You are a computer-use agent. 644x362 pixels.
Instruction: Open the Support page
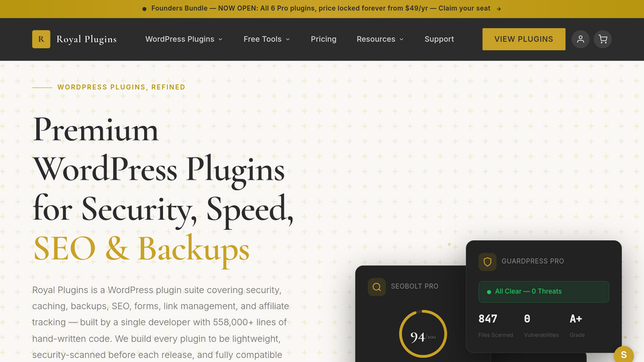click(439, 39)
